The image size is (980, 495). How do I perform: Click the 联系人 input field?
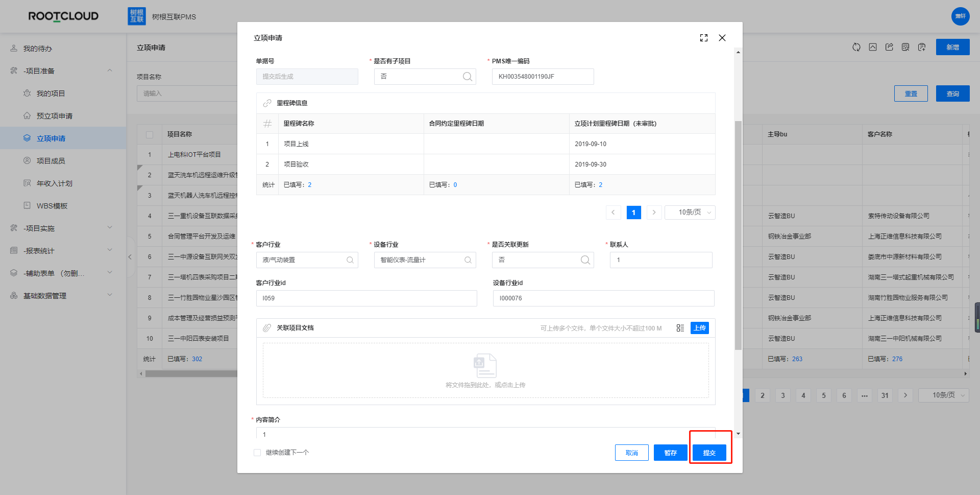click(661, 260)
